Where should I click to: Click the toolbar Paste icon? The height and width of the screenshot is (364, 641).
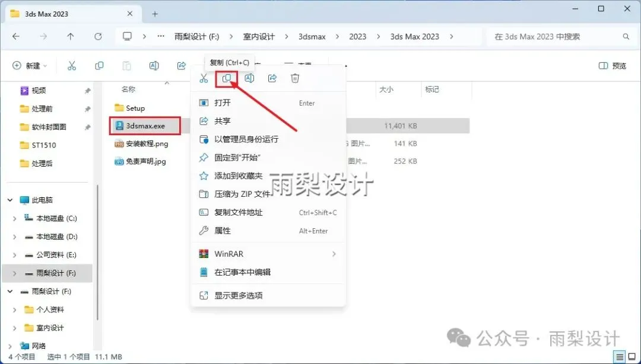point(127,66)
